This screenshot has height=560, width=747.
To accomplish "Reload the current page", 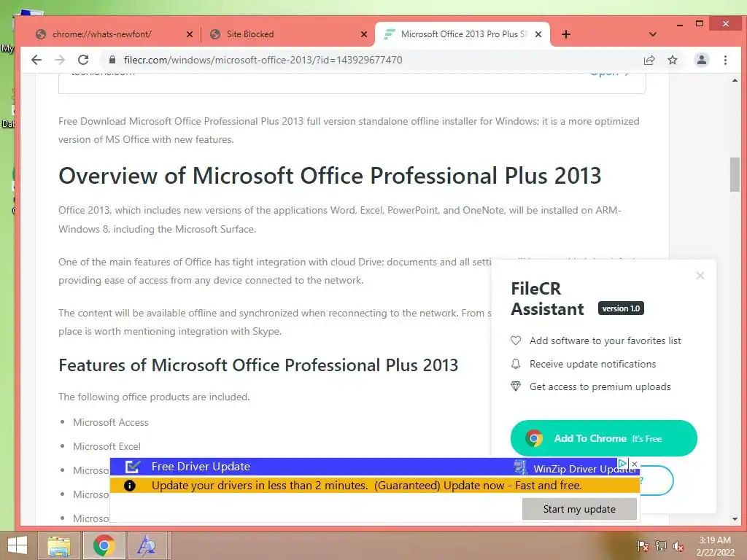I will pyautogui.click(x=83, y=60).
